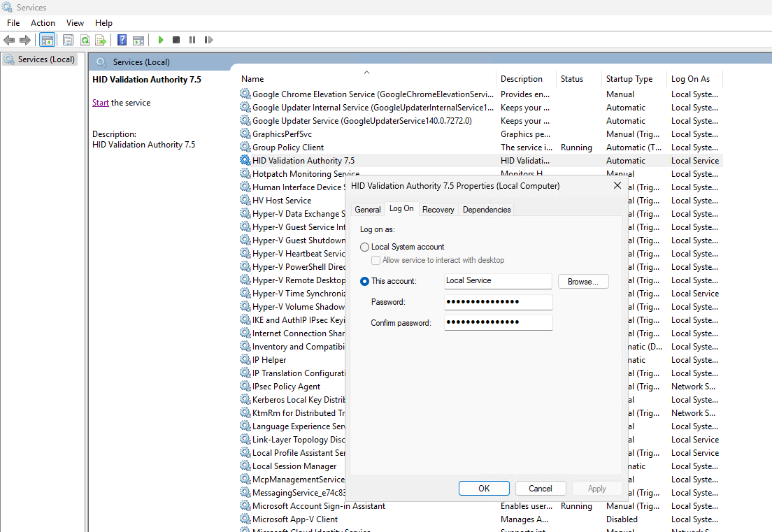Open the Action menu
This screenshot has width=772, height=532.
(43, 23)
